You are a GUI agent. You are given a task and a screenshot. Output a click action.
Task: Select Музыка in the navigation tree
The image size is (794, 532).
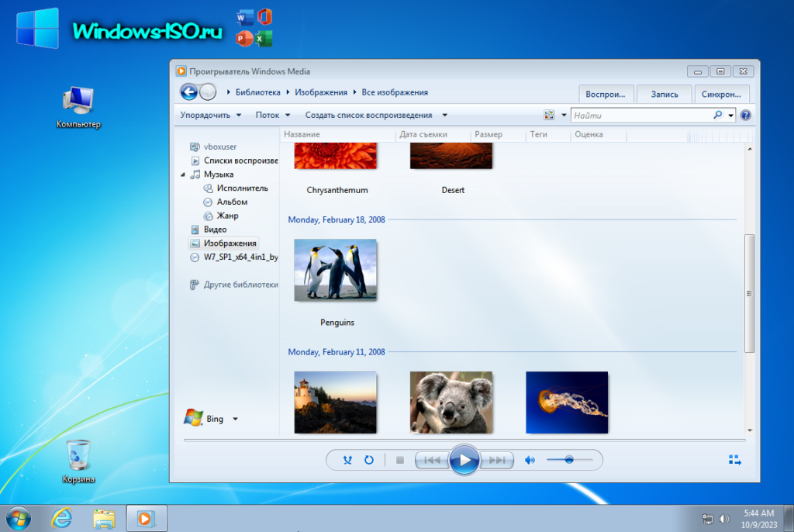(218, 174)
